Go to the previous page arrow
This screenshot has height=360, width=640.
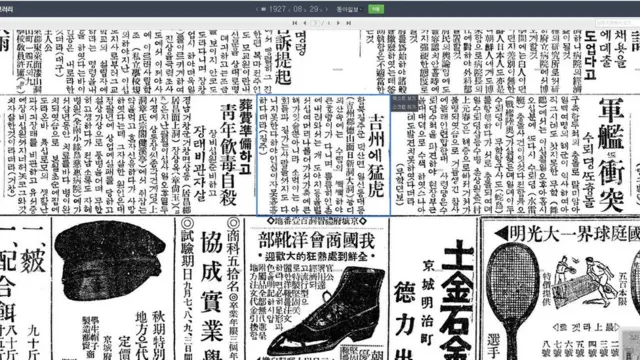click(x=304, y=23)
